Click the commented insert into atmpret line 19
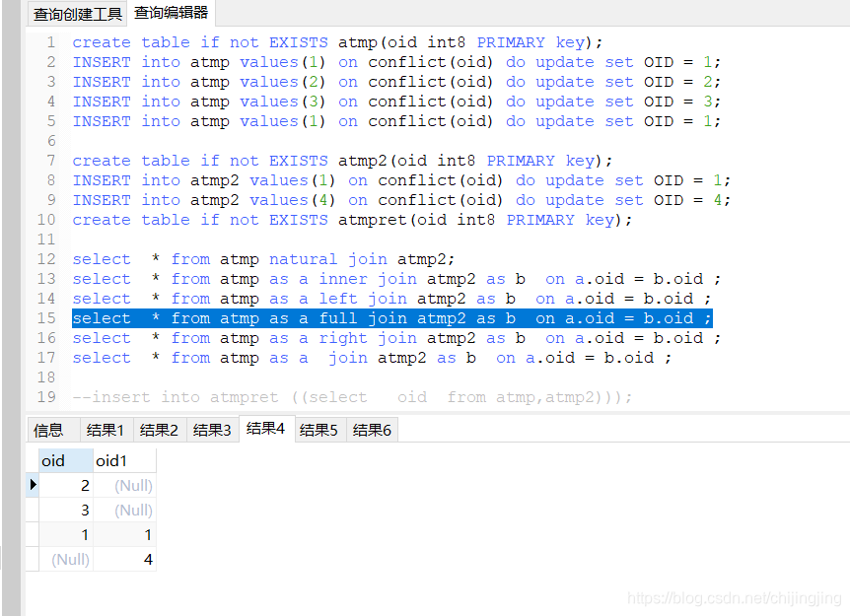Image resolution: width=850 pixels, height=616 pixels. pyautogui.click(x=352, y=397)
